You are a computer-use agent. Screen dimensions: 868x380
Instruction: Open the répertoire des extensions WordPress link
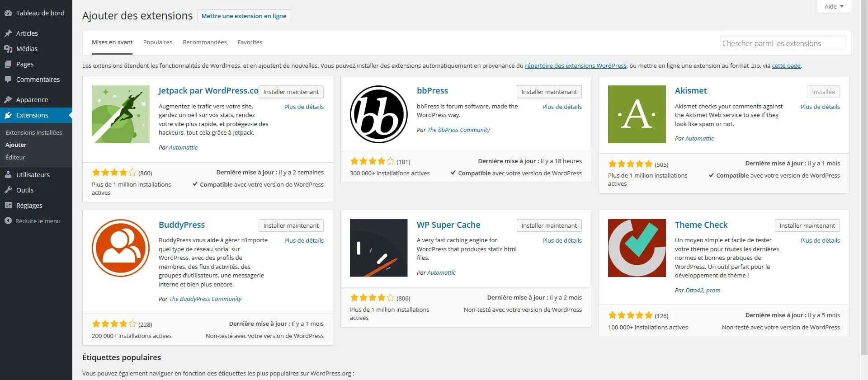(576, 66)
